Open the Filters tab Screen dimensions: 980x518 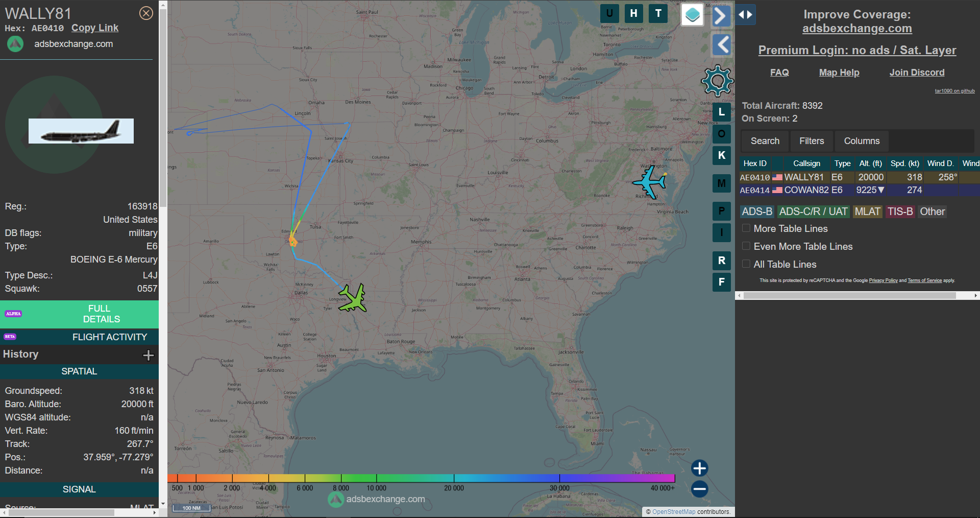pos(812,141)
